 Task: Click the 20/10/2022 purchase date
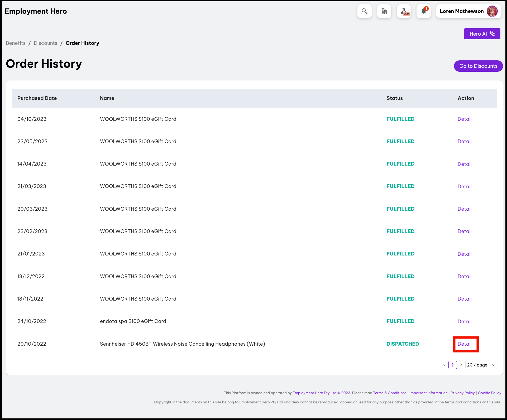(x=32, y=344)
